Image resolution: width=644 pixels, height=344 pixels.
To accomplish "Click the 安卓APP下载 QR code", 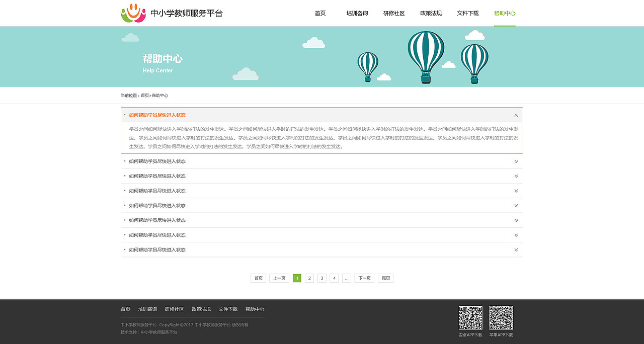I will tap(470, 318).
